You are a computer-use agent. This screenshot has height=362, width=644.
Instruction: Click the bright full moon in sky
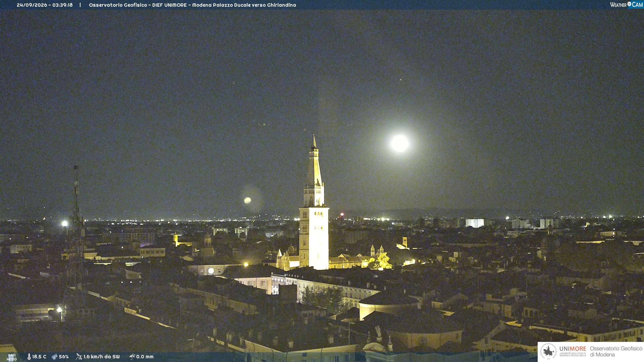tap(399, 143)
